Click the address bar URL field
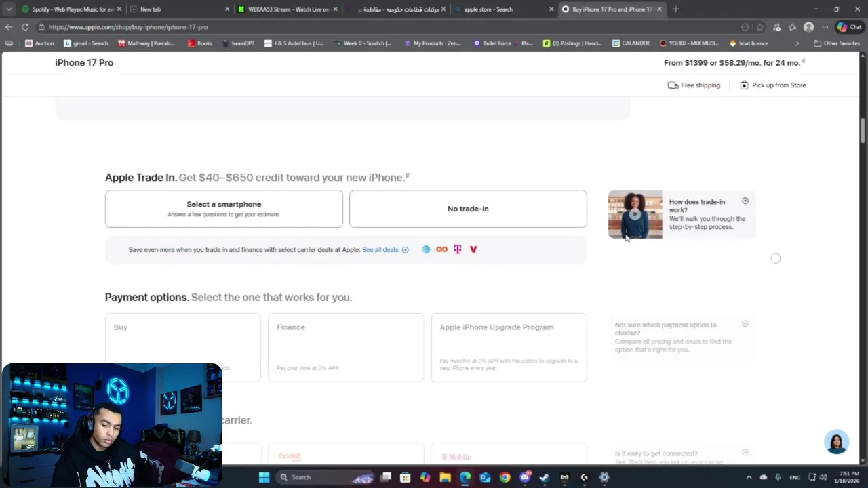 click(x=387, y=27)
